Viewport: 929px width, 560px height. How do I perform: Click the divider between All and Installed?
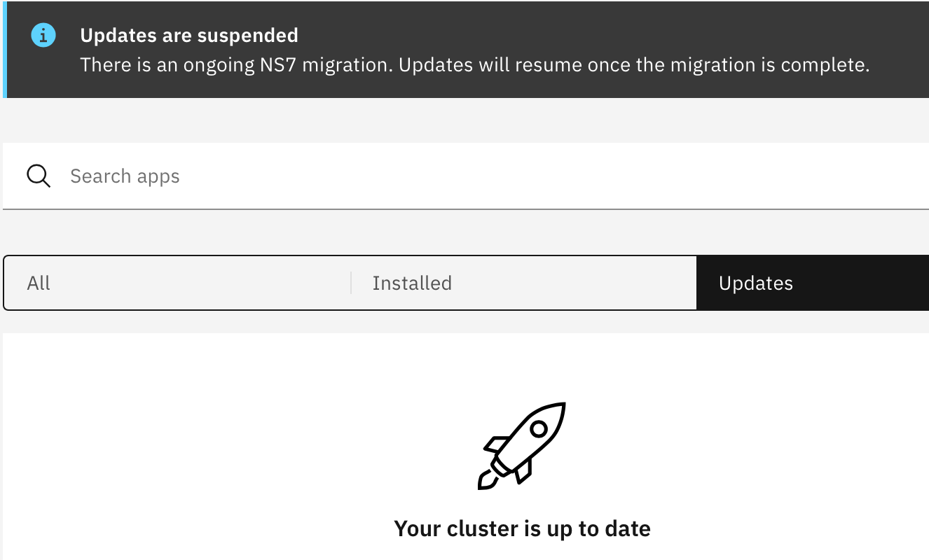click(x=350, y=283)
